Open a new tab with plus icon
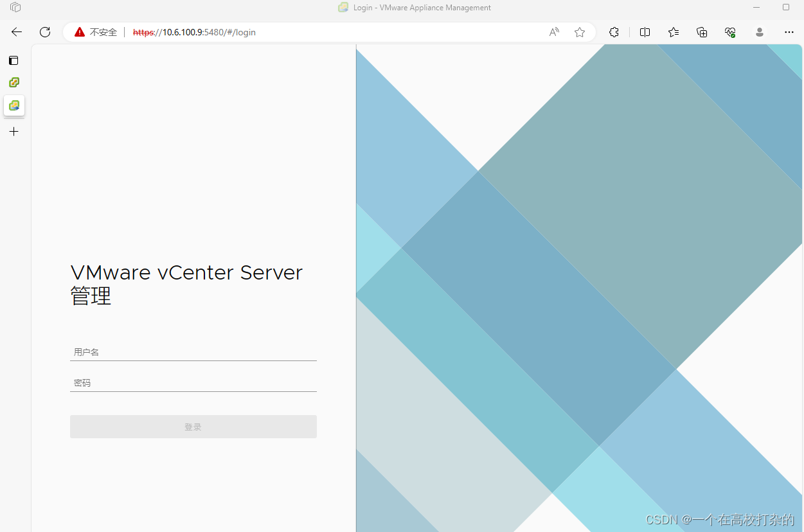This screenshot has height=532, width=804. click(x=13, y=132)
